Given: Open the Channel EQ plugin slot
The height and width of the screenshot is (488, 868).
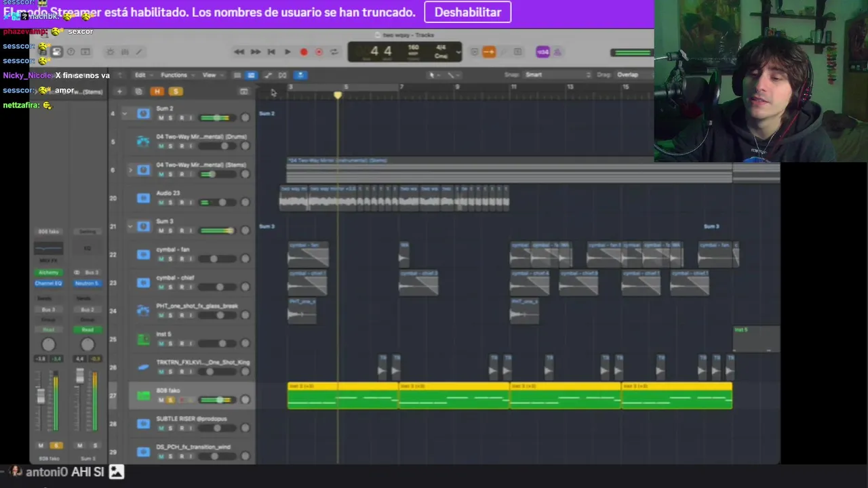Looking at the screenshot, I should tap(48, 283).
